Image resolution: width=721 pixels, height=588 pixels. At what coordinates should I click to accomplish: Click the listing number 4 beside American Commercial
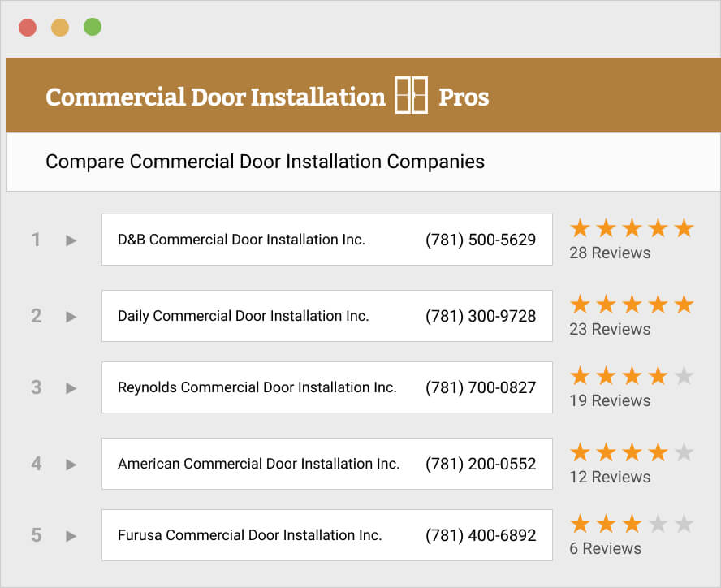36,464
